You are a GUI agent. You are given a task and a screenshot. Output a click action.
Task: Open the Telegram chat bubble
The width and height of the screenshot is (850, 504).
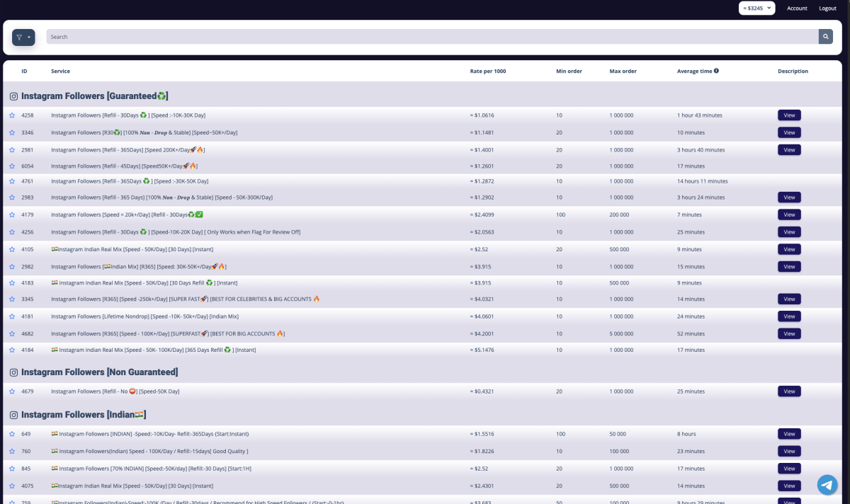827,484
